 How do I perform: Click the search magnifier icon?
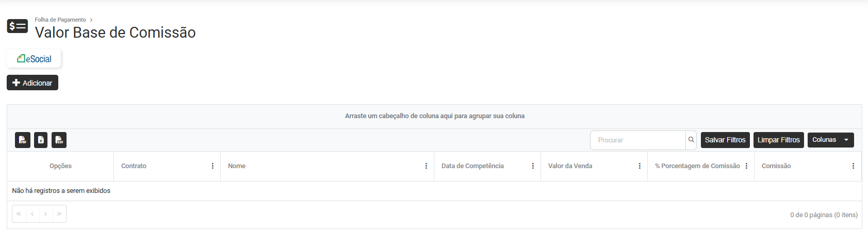[x=691, y=140]
